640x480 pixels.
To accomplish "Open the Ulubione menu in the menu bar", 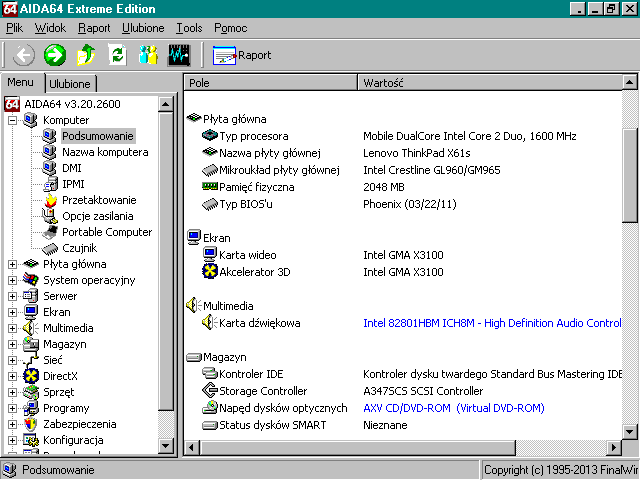I will point(143,28).
